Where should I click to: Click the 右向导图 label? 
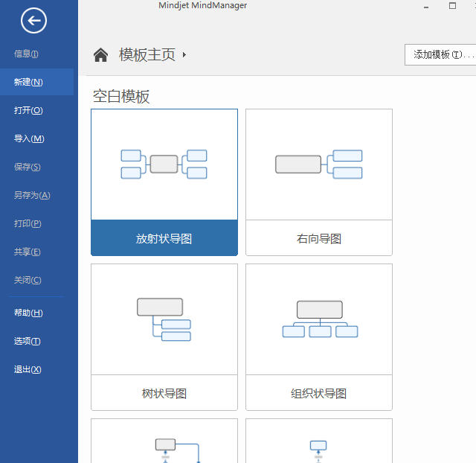[x=319, y=239]
